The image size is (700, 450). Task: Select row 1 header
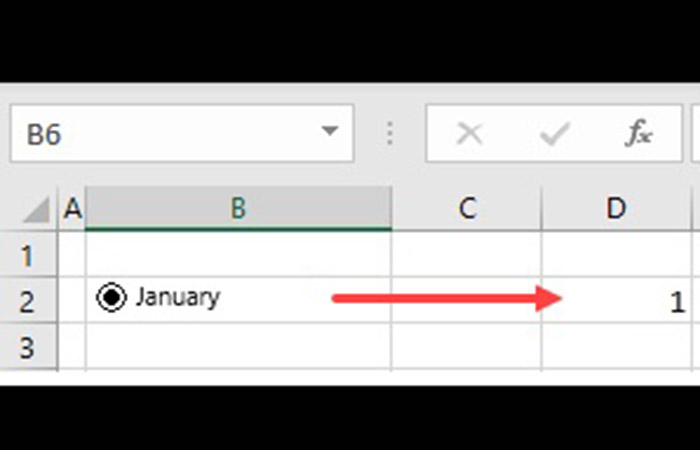click(28, 254)
